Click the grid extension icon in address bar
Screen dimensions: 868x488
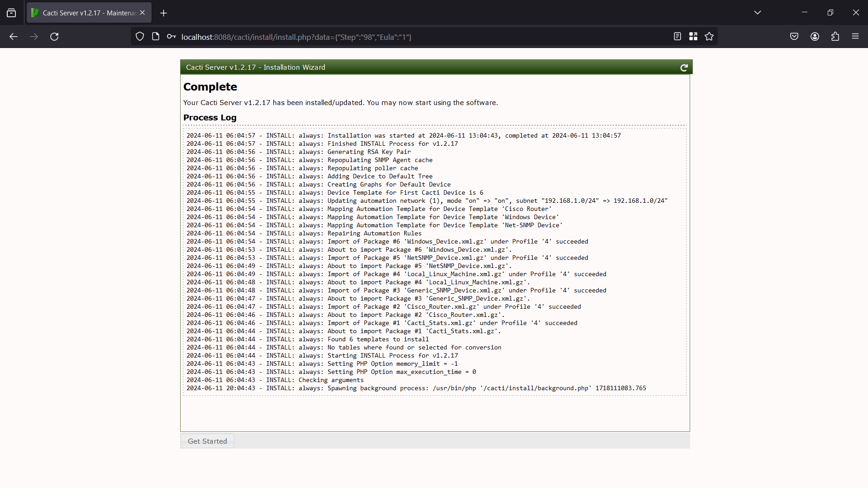693,37
